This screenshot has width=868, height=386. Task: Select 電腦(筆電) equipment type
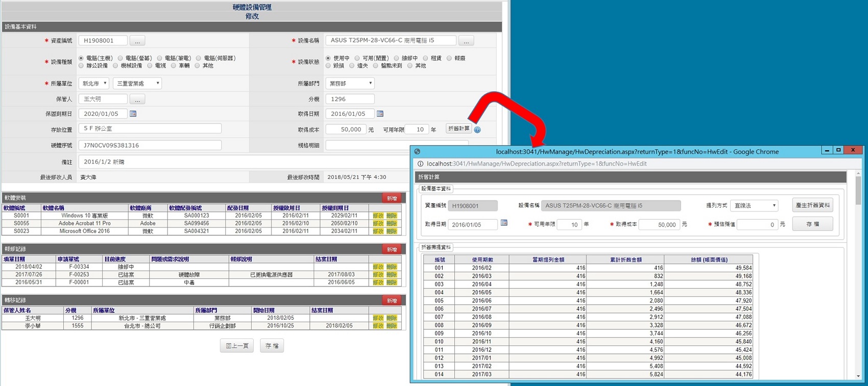coord(160,58)
